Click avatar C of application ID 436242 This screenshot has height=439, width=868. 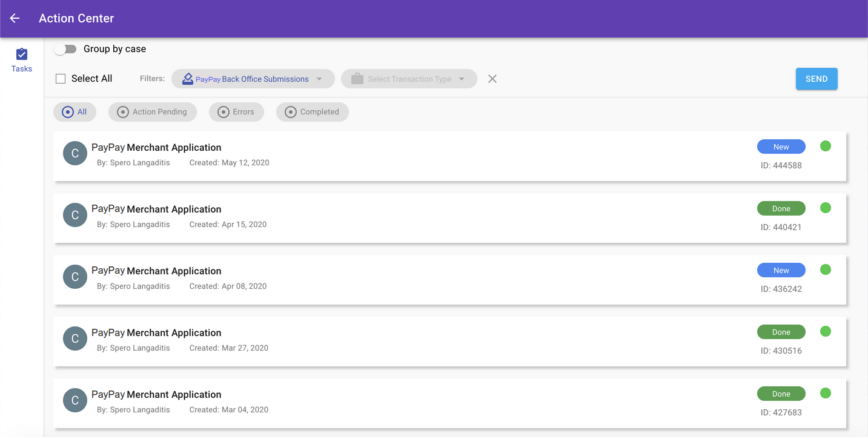[x=75, y=277]
